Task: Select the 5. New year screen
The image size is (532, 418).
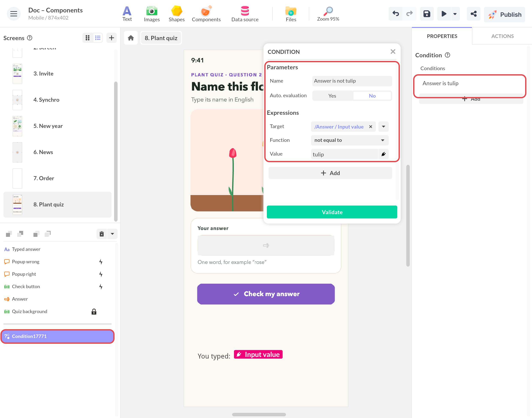Action: pos(57,126)
